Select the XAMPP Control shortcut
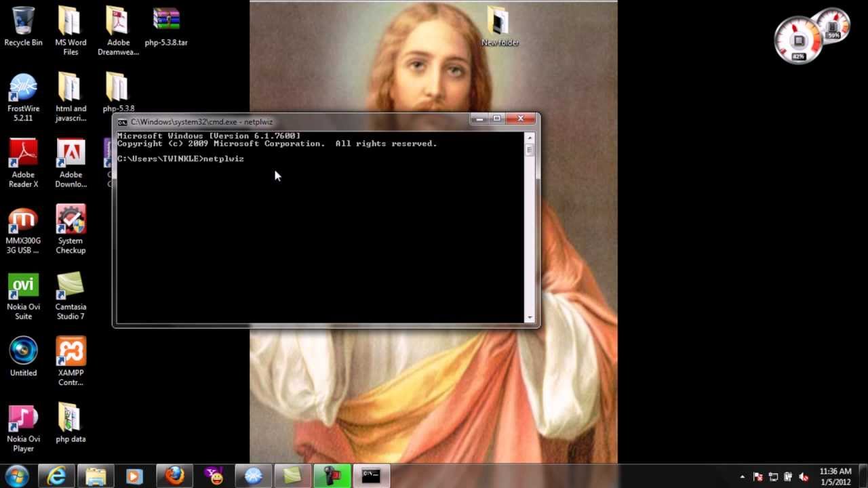The width and height of the screenshot is (868, 488). click(71, 362)
